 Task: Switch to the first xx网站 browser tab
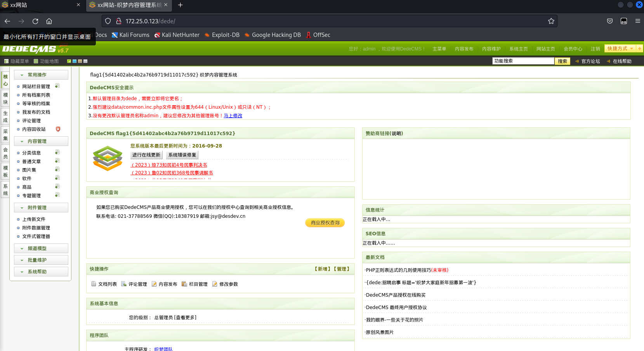pyautogui.click(x=41, y=5)
